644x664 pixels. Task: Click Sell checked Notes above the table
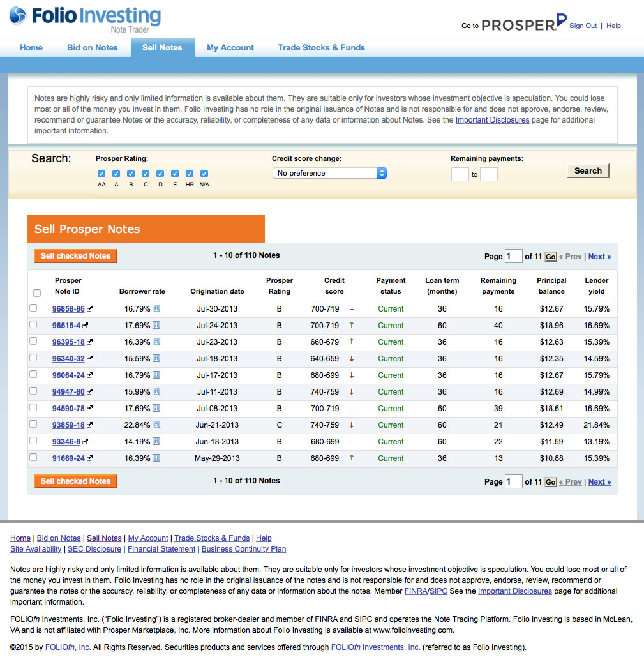click(75, 256)
